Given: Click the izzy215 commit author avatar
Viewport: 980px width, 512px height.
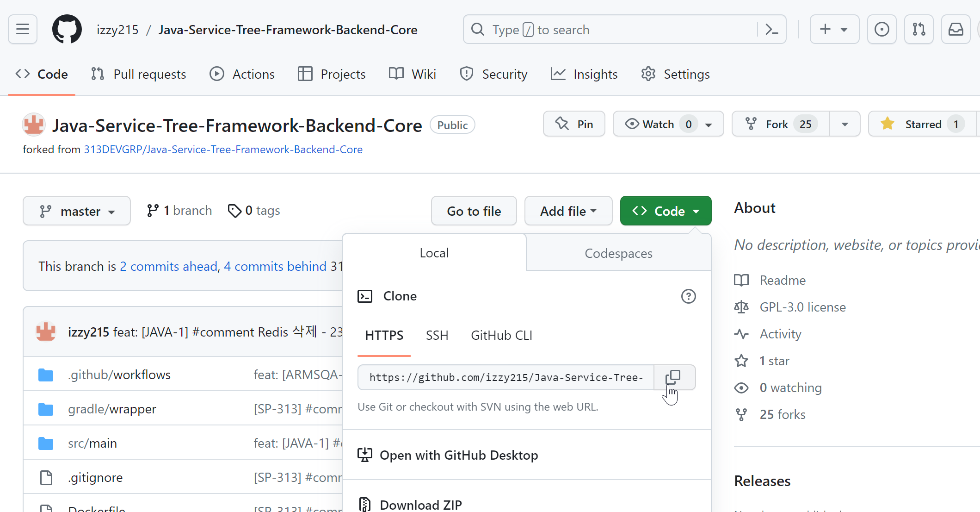Looking at the screenshot, I should click(46, 331).
